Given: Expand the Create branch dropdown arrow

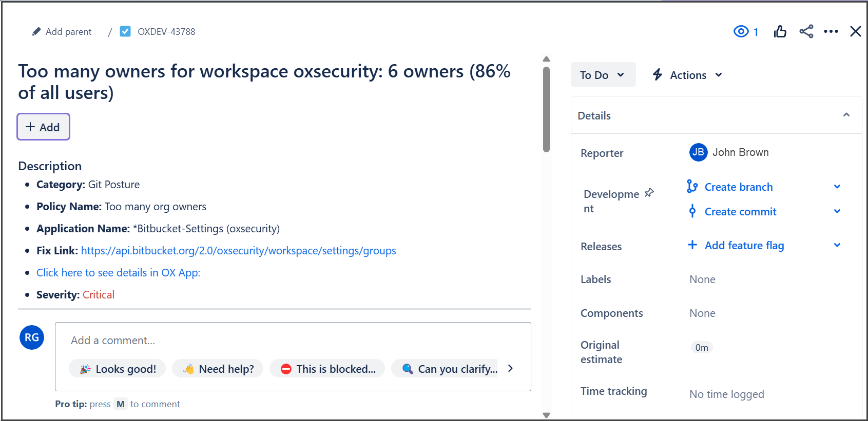Looking at the screenshot, I should point(837,187).
